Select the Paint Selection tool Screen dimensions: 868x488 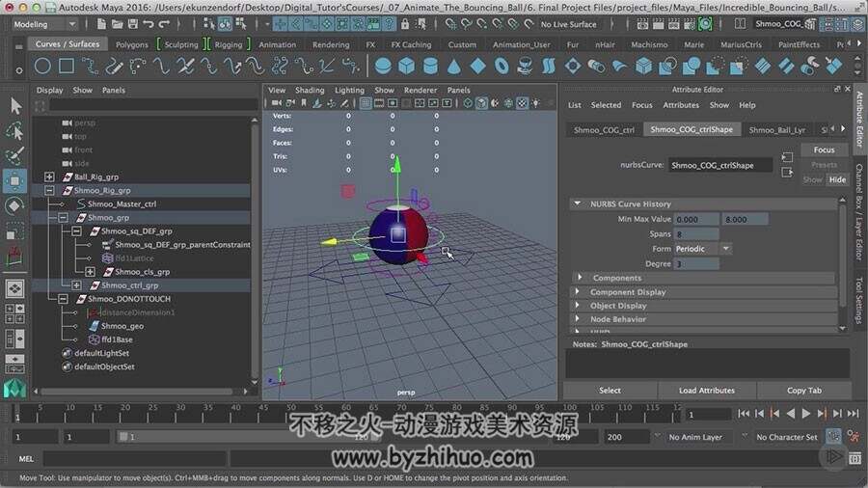coord(14,156)
